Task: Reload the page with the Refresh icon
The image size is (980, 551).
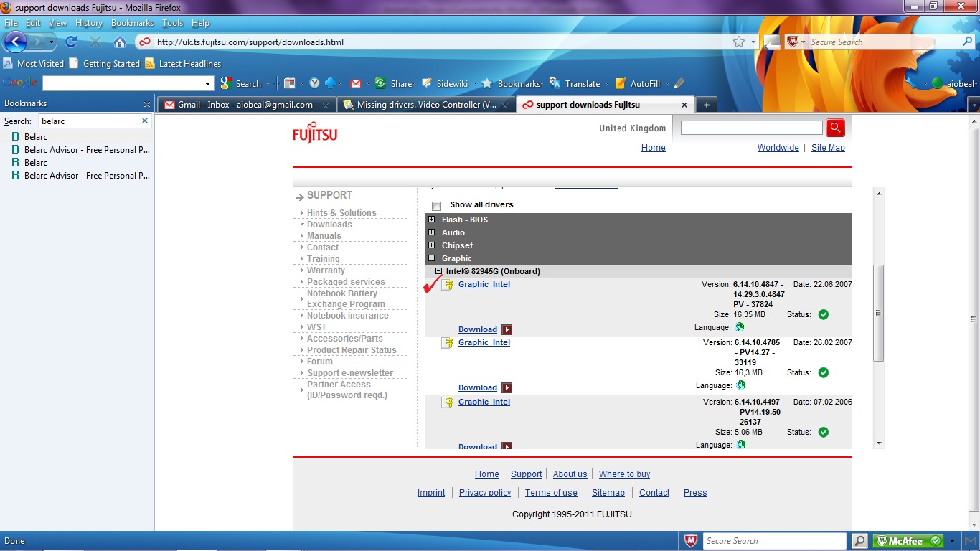Action: pos(71,42)
